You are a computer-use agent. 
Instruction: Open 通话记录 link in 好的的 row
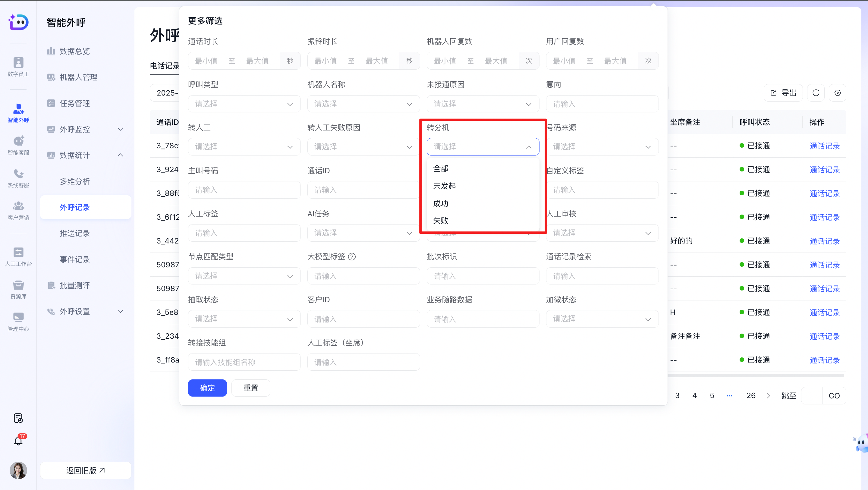click(x=825, y=241)
